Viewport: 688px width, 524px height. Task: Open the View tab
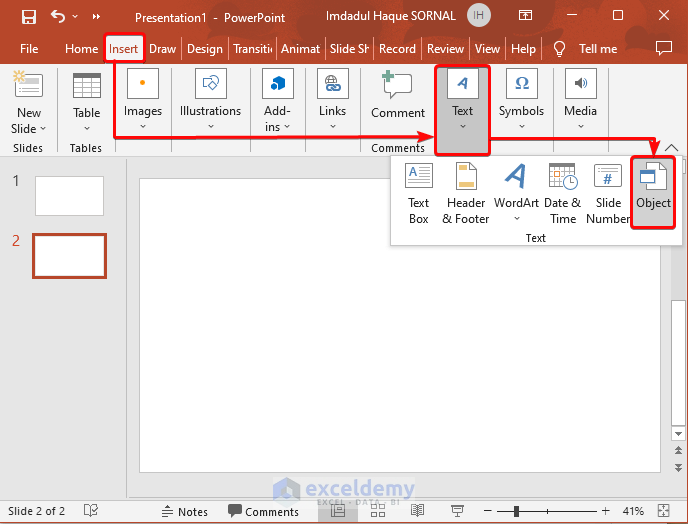click(x=487, y=49)
